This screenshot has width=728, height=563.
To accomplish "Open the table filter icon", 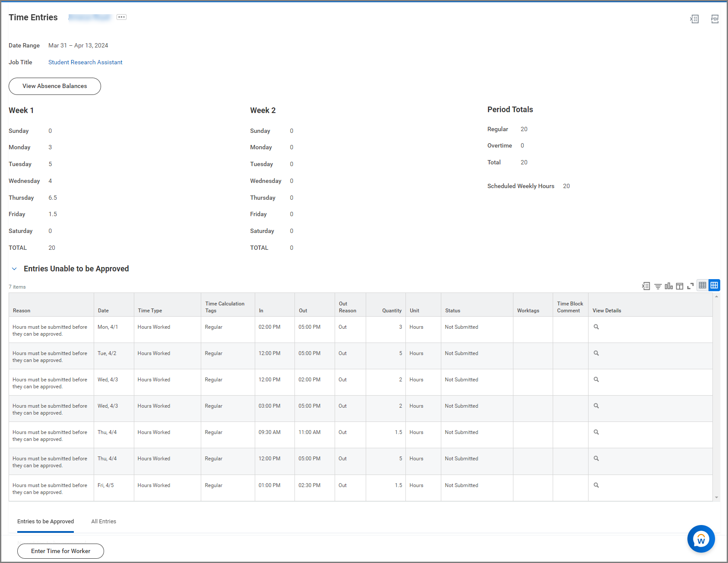I will (658, 286).
